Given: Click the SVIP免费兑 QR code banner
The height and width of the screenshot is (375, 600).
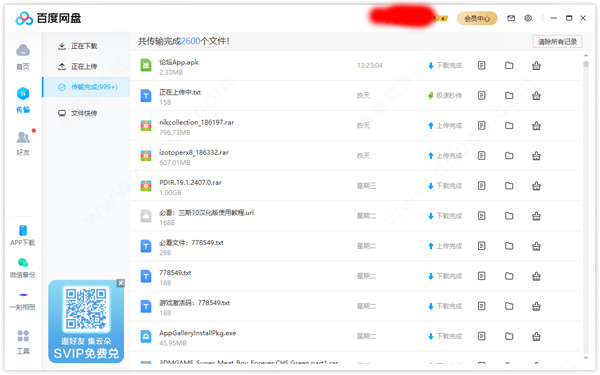Looking at the screenshot, I should click(86, 321).
